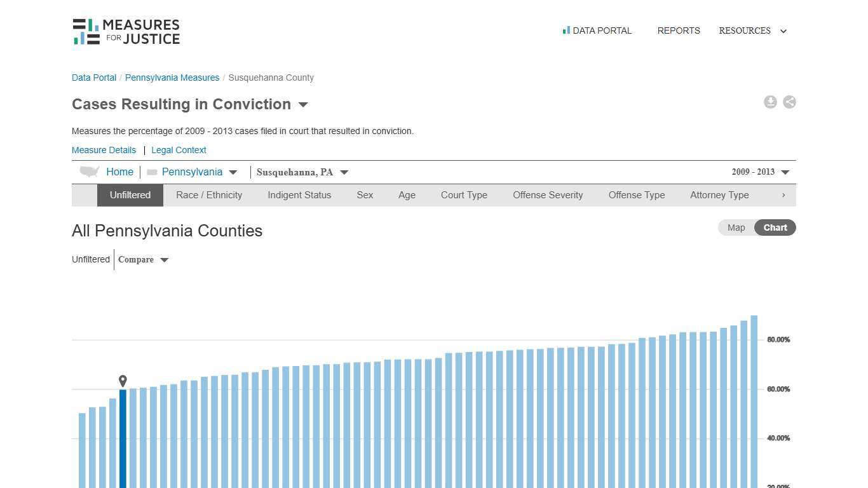This screenshot has width=868, height=488.
Task: Select the location pin marker above Susquehanna's bar
Action: click(x=122, y=380)
